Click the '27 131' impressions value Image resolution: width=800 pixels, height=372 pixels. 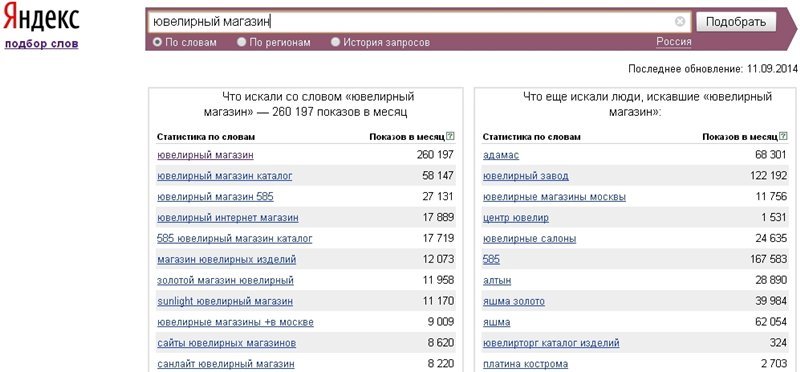[x=438, y=196]
